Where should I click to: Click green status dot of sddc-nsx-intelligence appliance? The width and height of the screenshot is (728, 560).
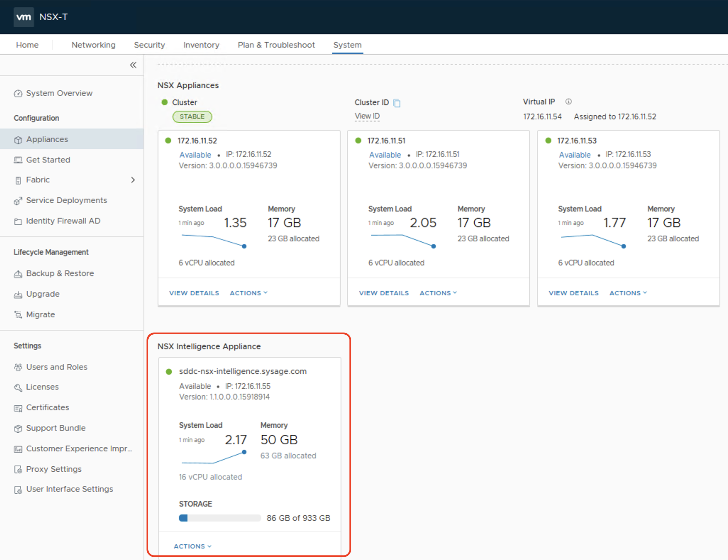click(x=169, y=372)
